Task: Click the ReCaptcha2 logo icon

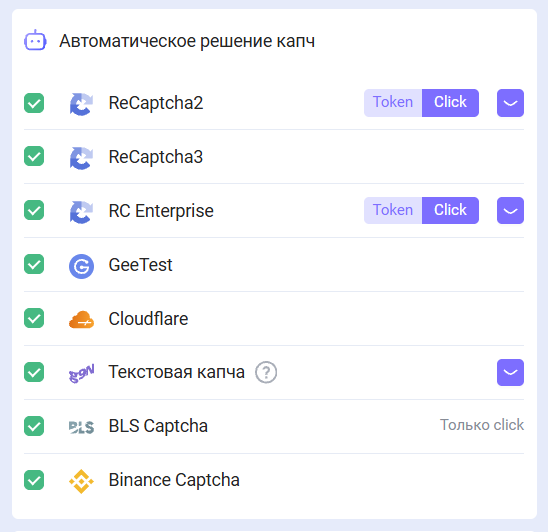Action: (x=81, y=104)
